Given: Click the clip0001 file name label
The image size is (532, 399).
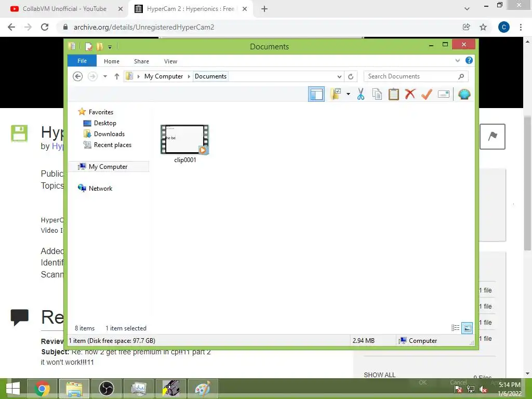Looking at the screenshot, I should pyautogui.click(x=185, y=160).
